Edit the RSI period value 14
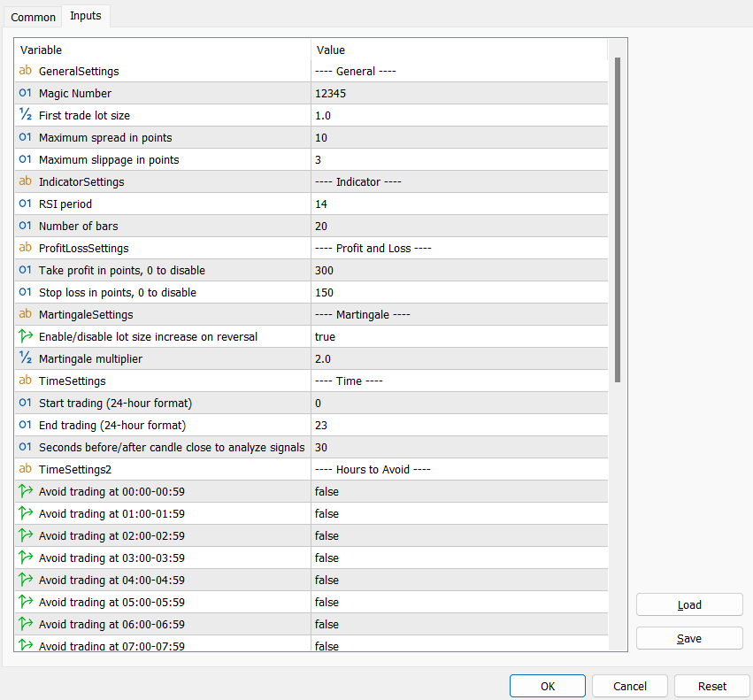Viewport: 753px width, 700px height. 459,204
